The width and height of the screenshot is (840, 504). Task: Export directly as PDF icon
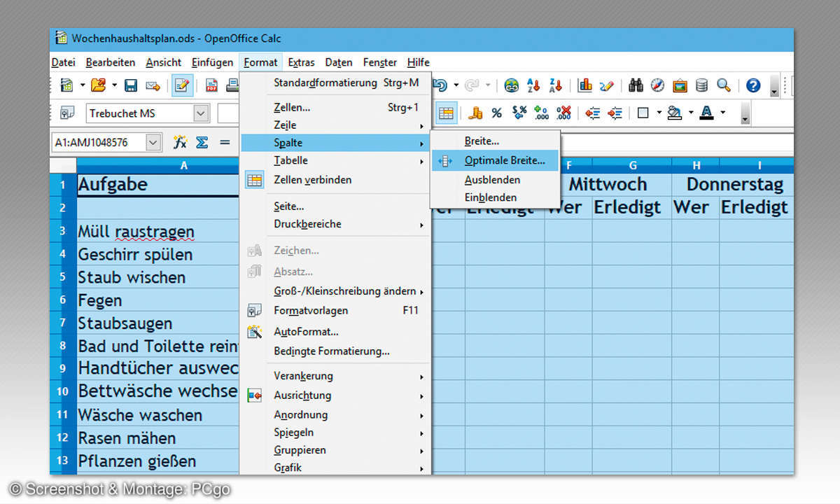click(x=211, y=85)
